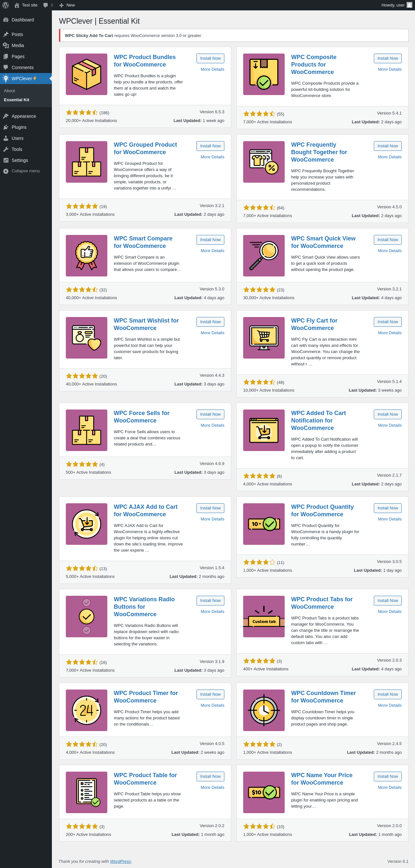The height and width of the screenshot is (868, 415).
Task: Click the WordPress link in the footer
Action: 120,861
